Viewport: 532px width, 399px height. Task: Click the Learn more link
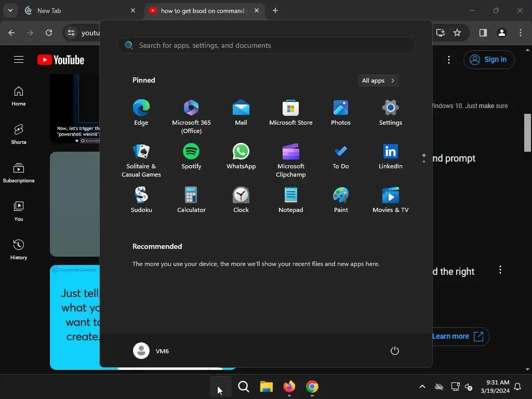[x=457, y=336]
